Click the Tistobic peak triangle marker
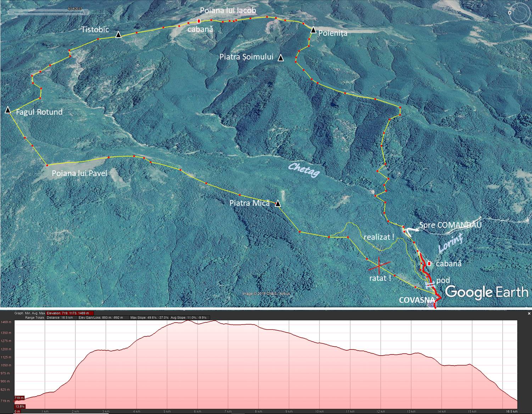Viewport: 532px width, 414px height. (x=118, y=35)
